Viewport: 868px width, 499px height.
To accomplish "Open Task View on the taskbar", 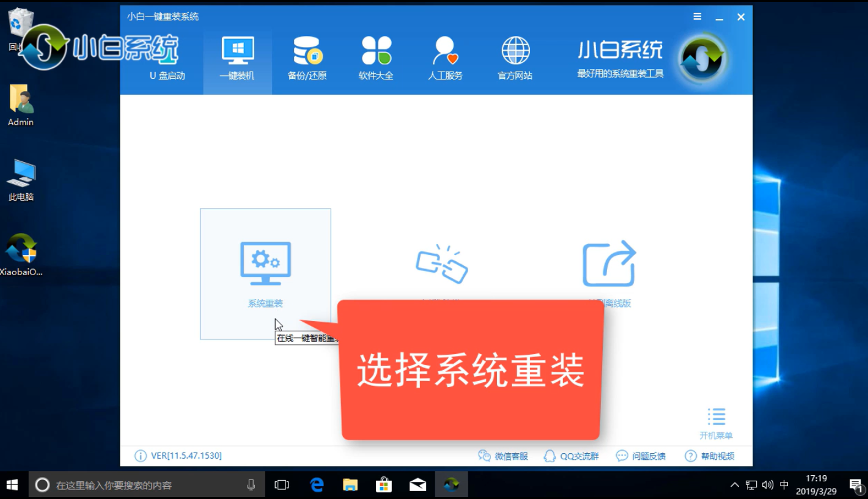I will point(282,485).
